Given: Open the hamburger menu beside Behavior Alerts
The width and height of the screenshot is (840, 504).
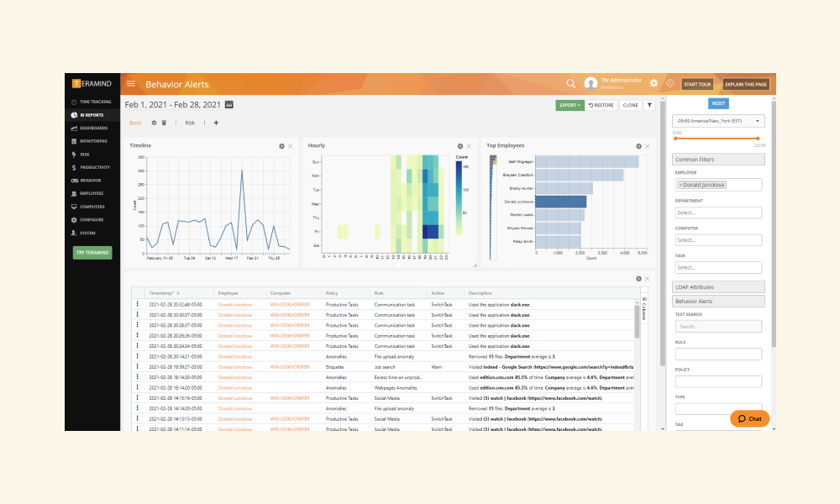Looking at the screenshot, I should [131, 83].
